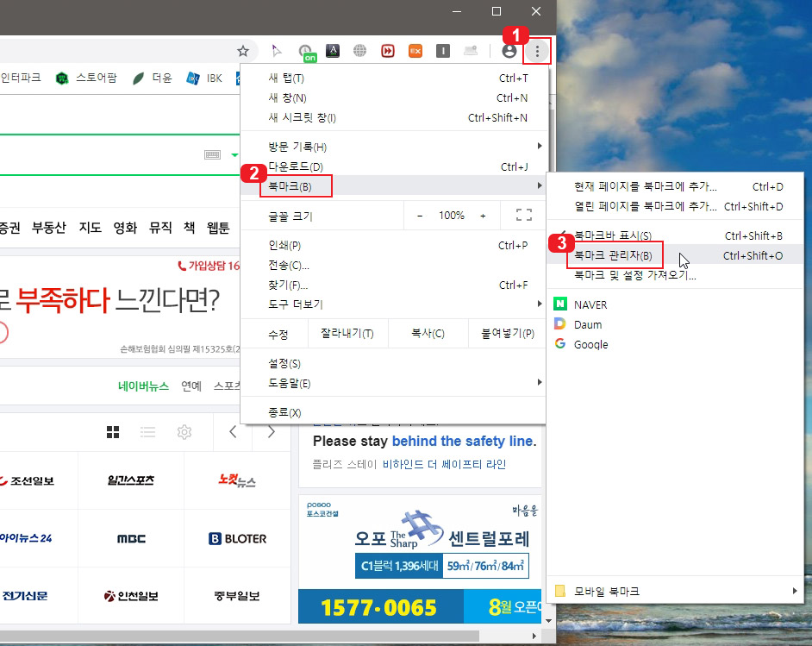812x646 pixels.
Task: Click the gear icon in the news panel
Action: pos(184,431)
